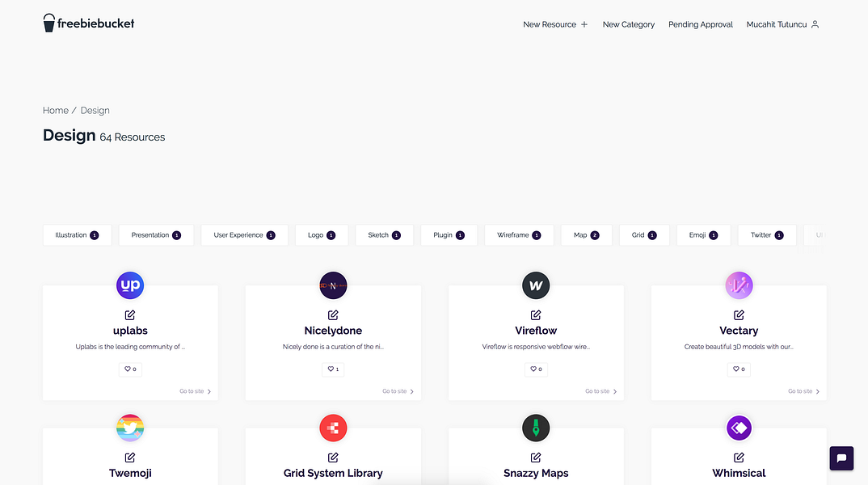Open the Snazzy Maps resource title

click(536, 473)
